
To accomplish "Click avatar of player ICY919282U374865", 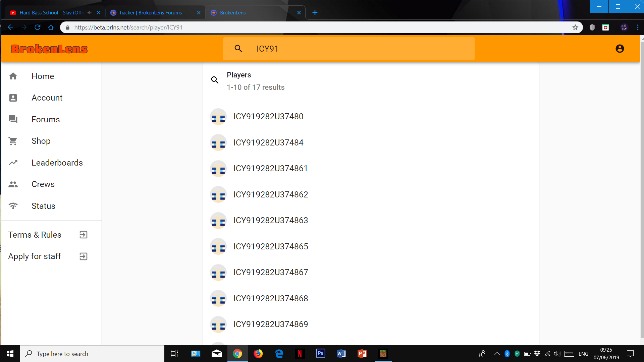I will (218, 247).
